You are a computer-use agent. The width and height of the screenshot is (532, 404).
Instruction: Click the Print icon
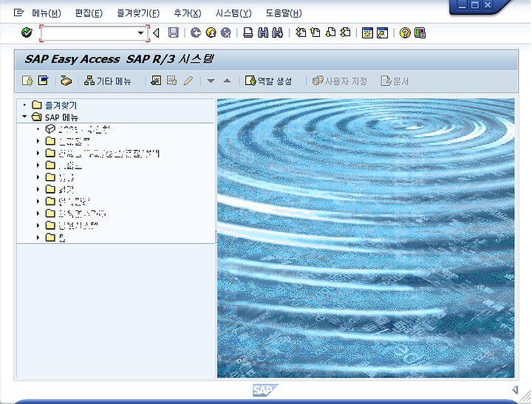(x=248, y=33)
